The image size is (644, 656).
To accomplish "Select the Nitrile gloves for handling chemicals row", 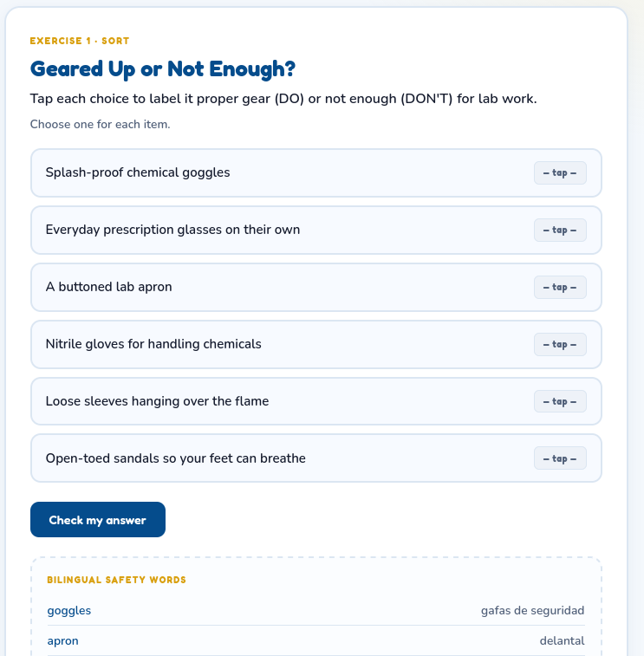I will click(x=315, y=344).
